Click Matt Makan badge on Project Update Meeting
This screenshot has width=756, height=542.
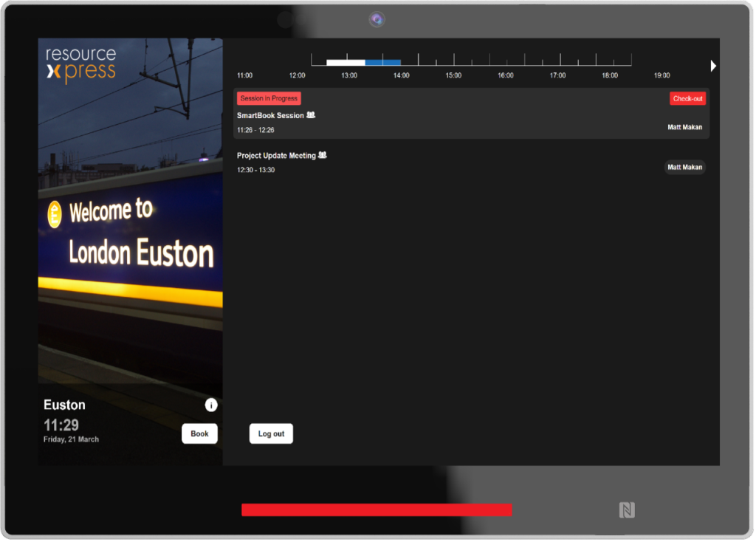point(684,168)
